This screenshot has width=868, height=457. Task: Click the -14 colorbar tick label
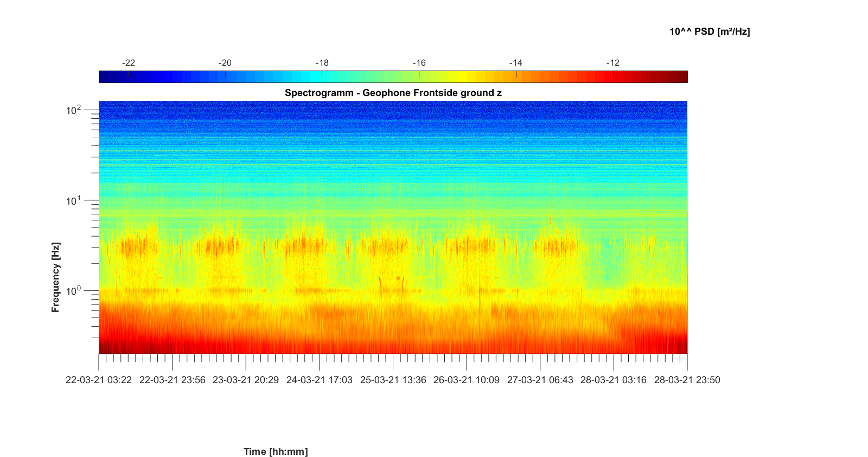[x=515, y=63]
